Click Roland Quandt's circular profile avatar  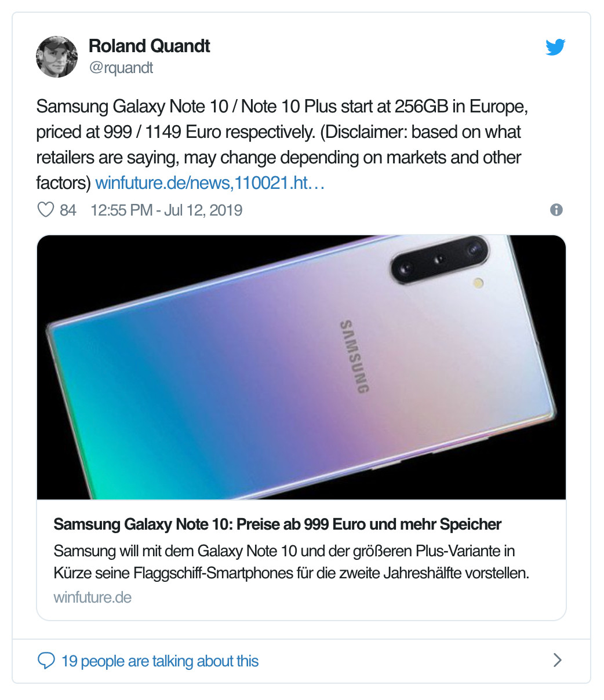click(57, 57)
